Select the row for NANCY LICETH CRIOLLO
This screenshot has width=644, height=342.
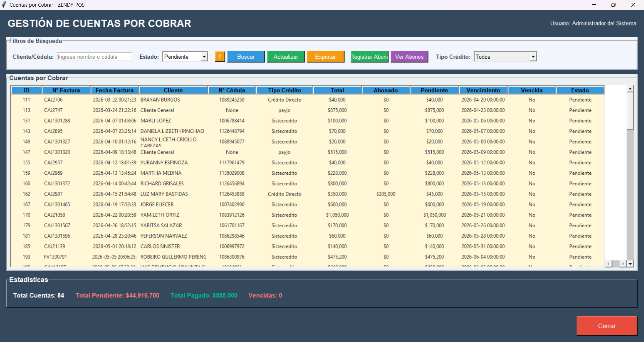click(308, 141)
